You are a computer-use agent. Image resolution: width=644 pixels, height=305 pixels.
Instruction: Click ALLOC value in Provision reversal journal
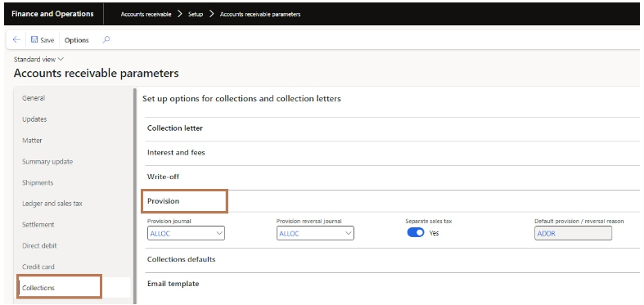point(289,234)
